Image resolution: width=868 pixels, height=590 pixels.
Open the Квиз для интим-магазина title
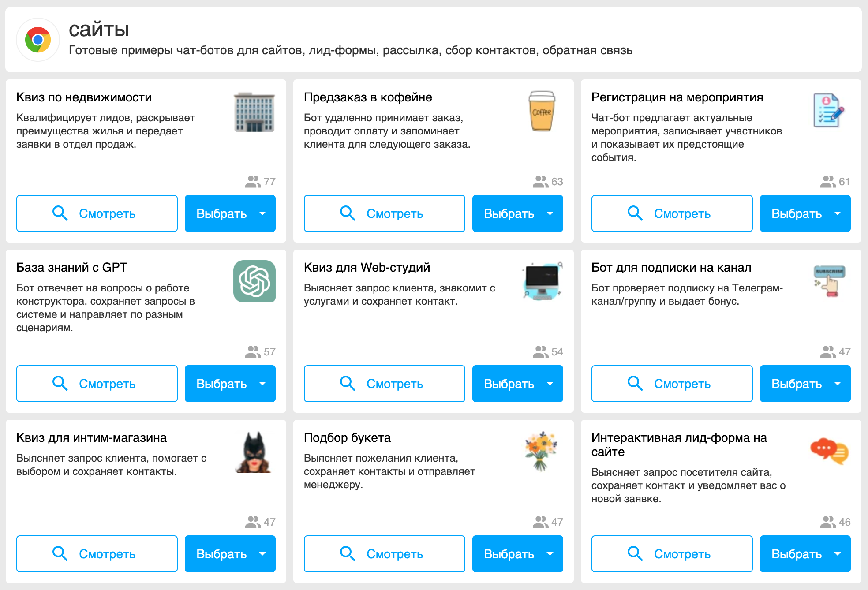pos(91,437)
